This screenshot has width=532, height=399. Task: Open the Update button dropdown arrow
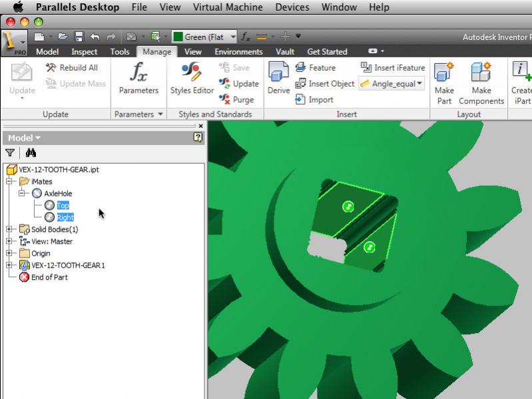click(22, 99)
